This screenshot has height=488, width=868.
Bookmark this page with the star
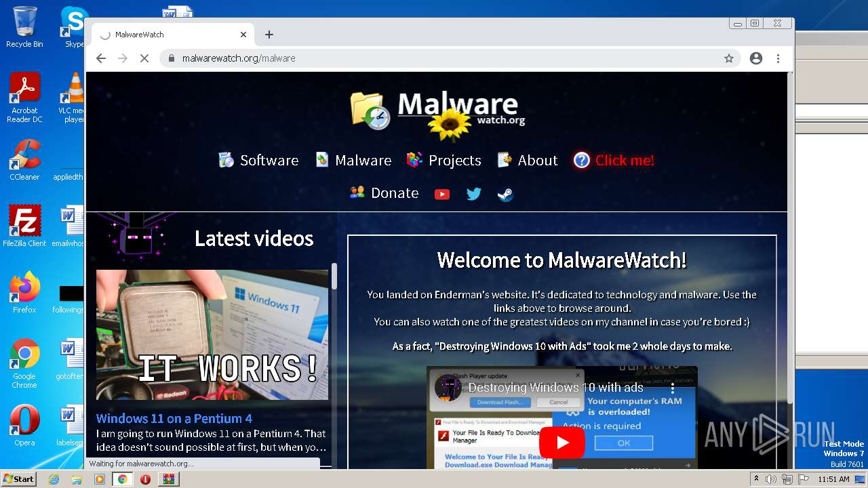point(729,58)
